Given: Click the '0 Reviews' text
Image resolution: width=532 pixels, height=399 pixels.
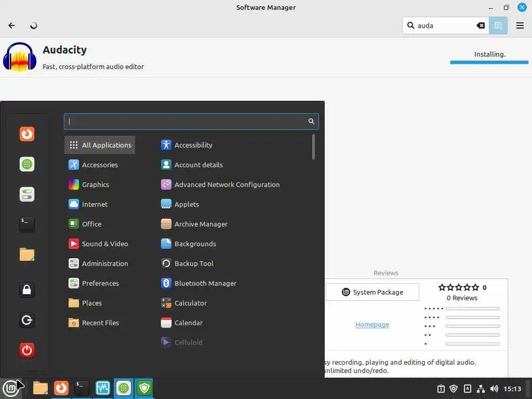Looking at the screenshot, I should [462, 298].
